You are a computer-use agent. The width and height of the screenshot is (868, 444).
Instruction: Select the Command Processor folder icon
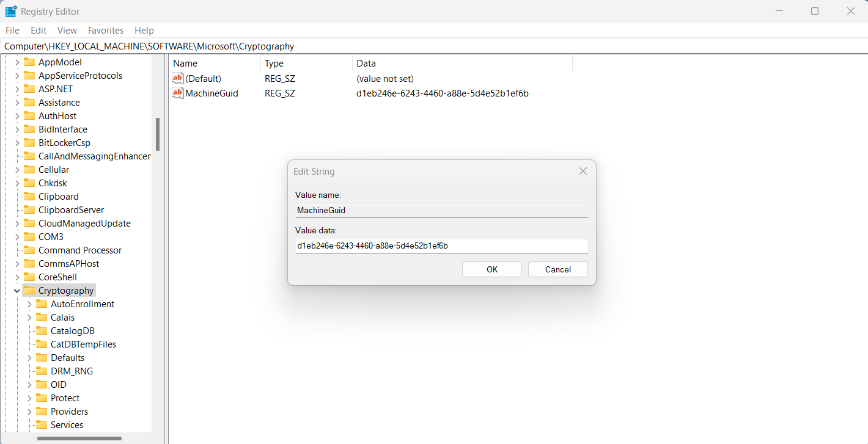click(29, 250)
